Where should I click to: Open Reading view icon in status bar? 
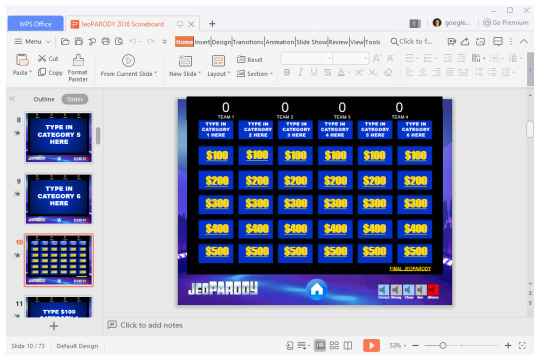click(348, 345)
